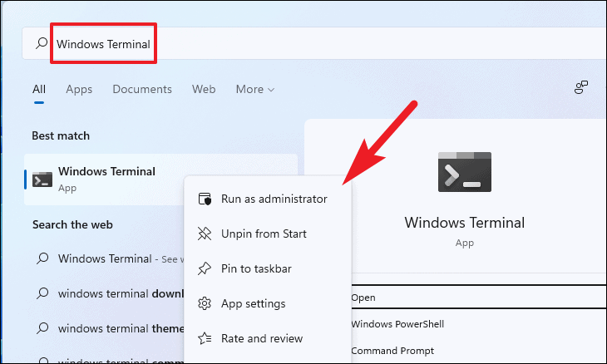
Task: Switch to the All tab
Action: (x=39, y=90)
